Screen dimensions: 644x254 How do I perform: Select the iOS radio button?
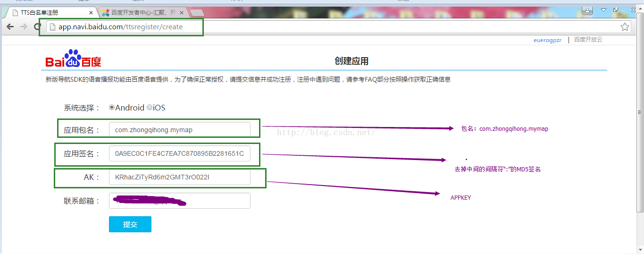pos(150,108)
